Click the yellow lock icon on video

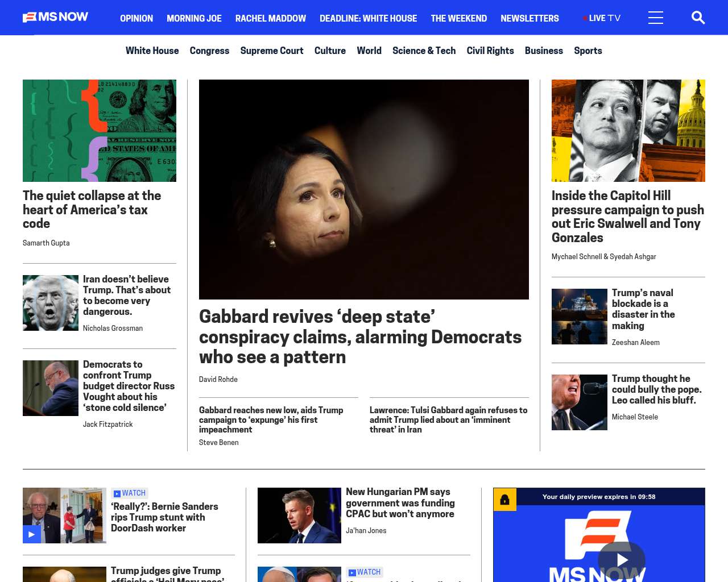click(x=504, y=500)
